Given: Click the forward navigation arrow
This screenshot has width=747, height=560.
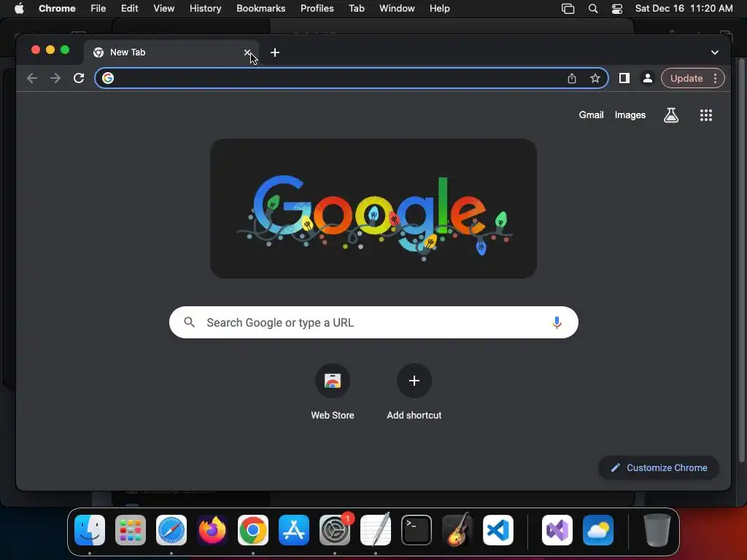Looking at the screenshot, I should pos(55,78).
